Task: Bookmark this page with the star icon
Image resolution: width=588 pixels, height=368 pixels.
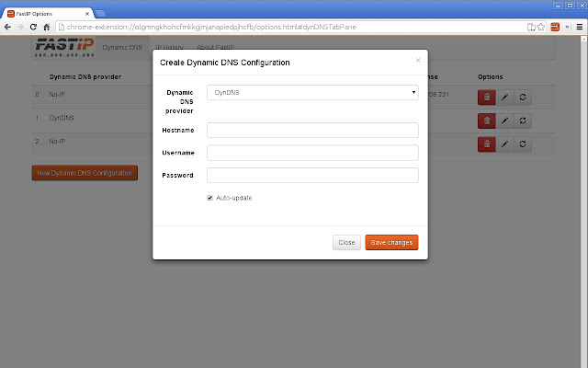Action: 541,27
